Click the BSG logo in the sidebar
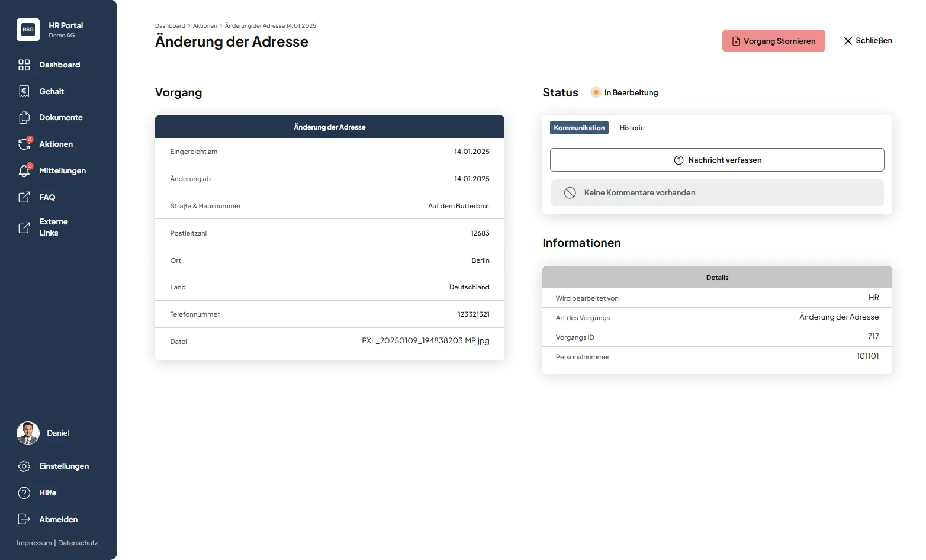Image resolution: width=926 pixels, height=560 pixels. (28, 30)
